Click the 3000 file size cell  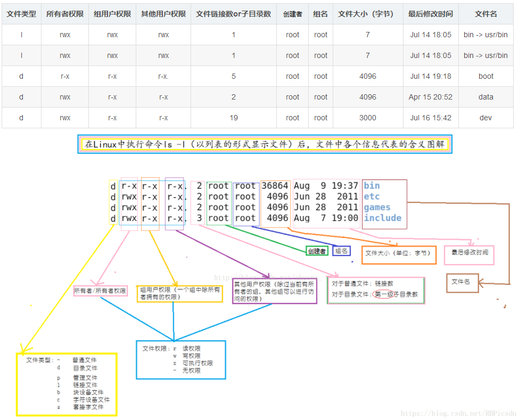(x=367, y=118)
